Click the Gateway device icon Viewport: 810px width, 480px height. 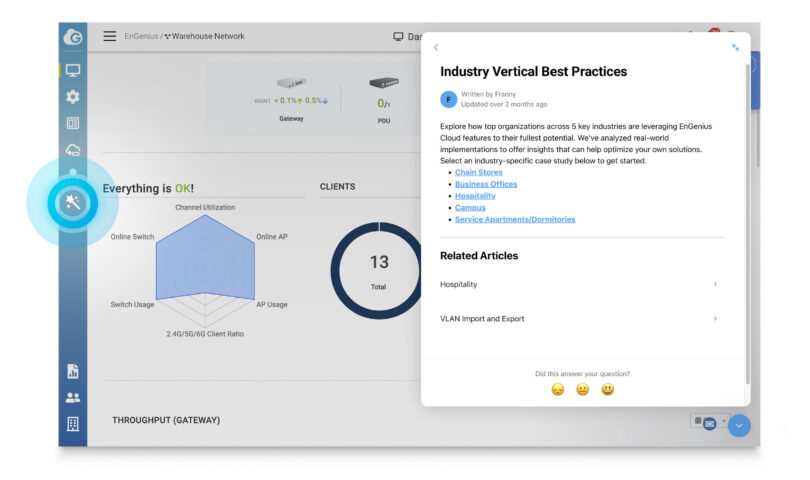[x=291, y=83]
